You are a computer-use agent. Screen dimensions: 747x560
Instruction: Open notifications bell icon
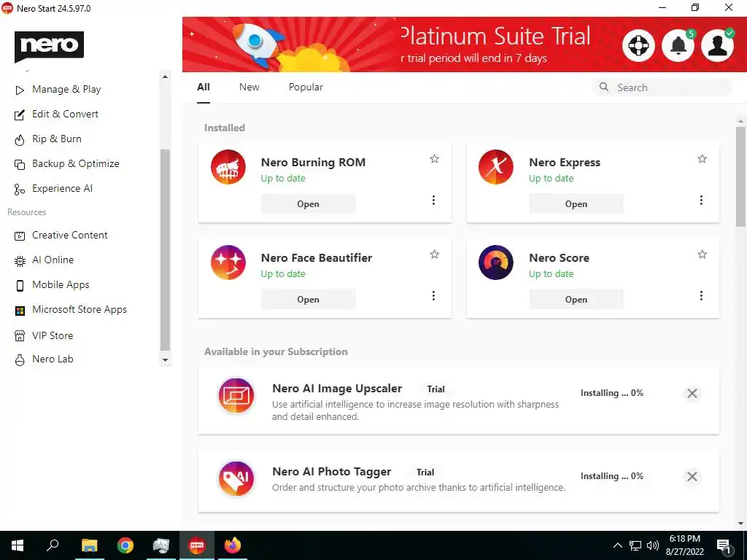[678, 45]
